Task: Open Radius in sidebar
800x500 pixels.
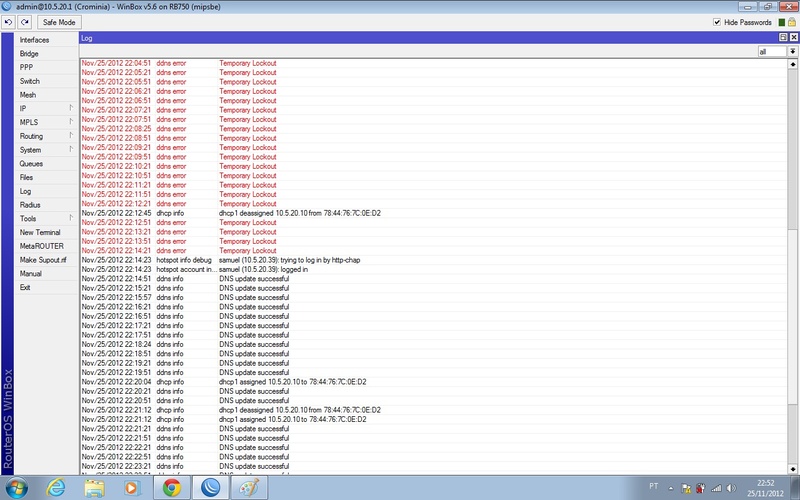Action: click(x=46, y=205)
